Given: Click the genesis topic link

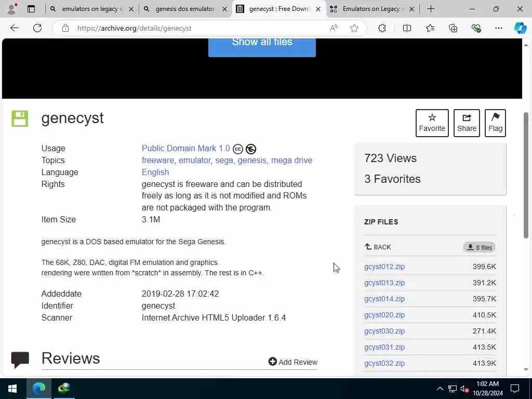Looking at the screenshot, I should point(252,160).
